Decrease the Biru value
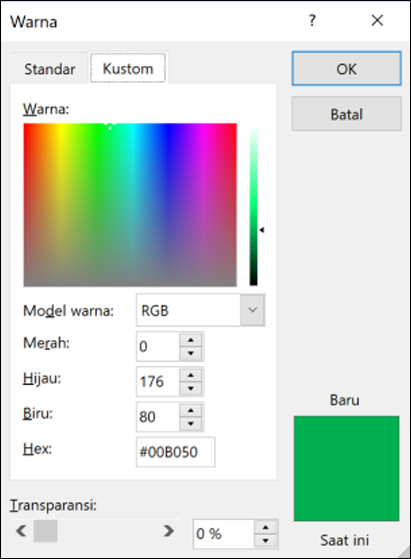Screen dimensions: 411x559 191,424
